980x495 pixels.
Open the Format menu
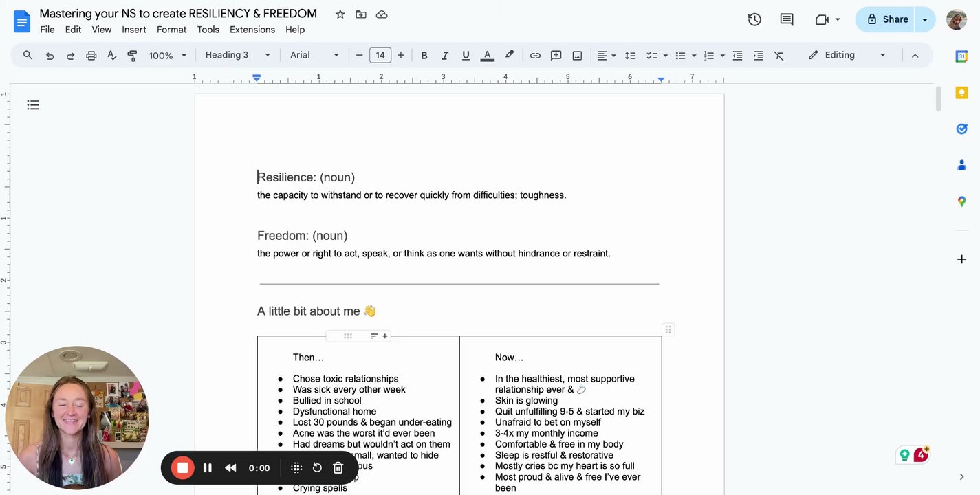tap(171, 30)
